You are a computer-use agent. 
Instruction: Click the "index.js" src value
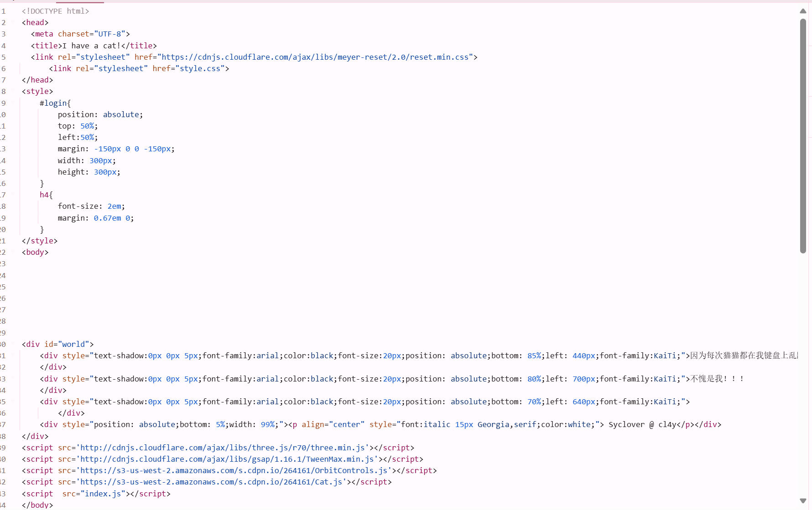pyautogui.click(x=103, y=494)
